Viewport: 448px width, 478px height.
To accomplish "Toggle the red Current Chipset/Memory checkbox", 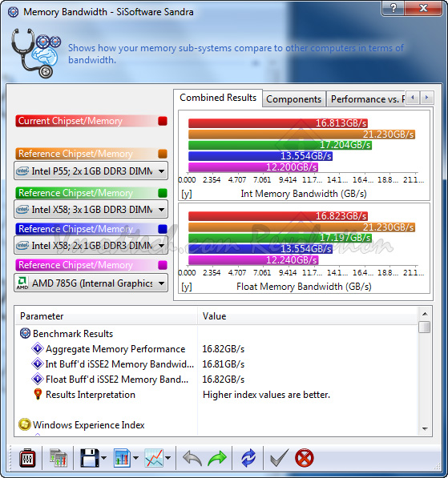I will tap(163, 121).
